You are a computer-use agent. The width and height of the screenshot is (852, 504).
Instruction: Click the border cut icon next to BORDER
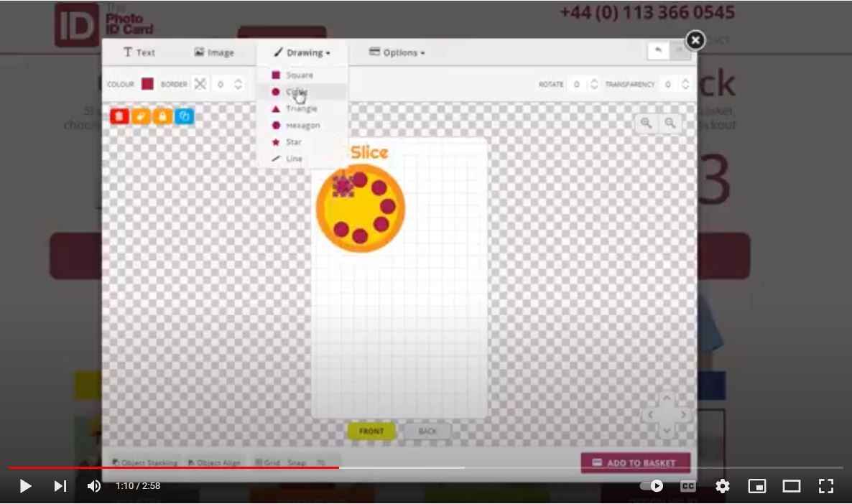[x=199, y=84]
